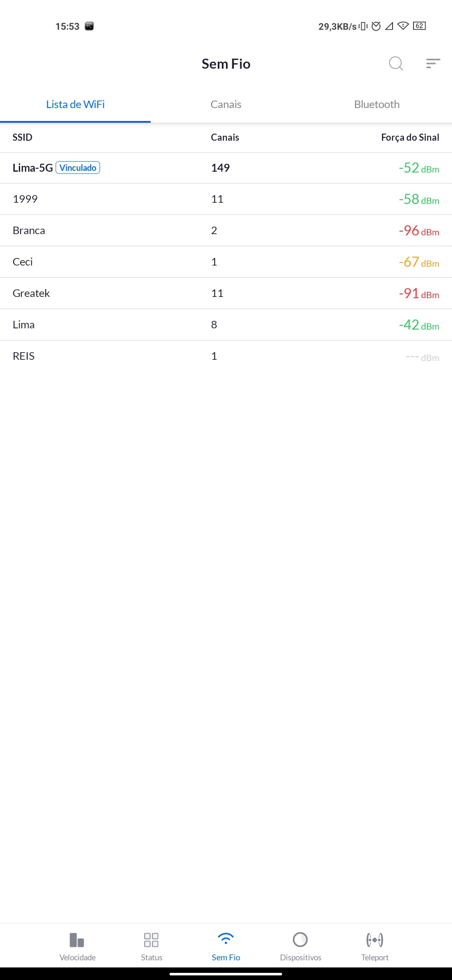Viewport: 452px width, 980px height.
Task: Open the Lima-5G network entry
Action: click(33, 168)
